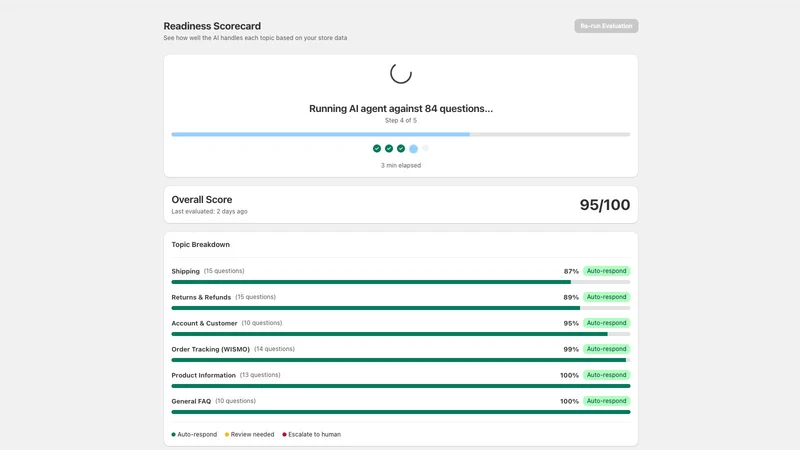Click General FAQ Auto-respond badge

(607, 401)
